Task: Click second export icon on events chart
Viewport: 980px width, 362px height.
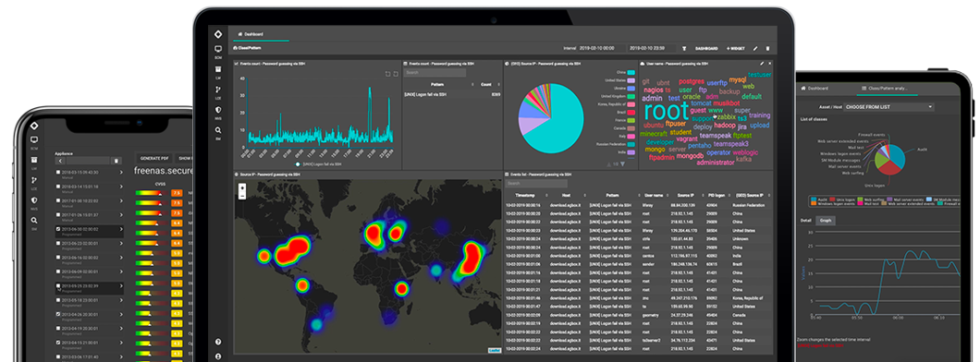Action: click(x=395, y=74)
